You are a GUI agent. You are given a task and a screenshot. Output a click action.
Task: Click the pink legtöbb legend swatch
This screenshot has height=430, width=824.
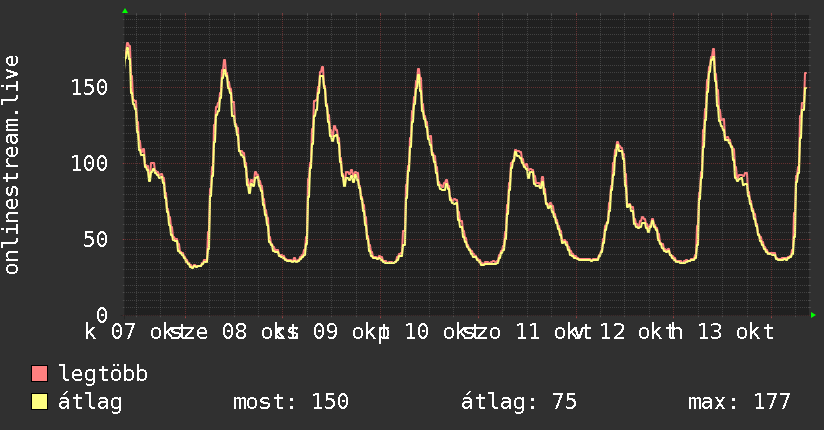[x=39, y=373]
